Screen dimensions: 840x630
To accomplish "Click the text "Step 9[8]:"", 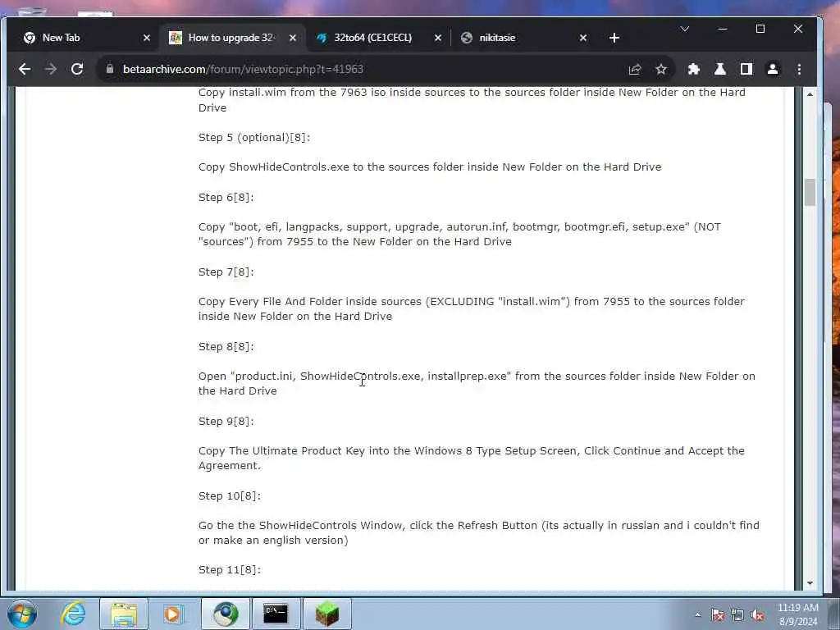I will point(226,421).
